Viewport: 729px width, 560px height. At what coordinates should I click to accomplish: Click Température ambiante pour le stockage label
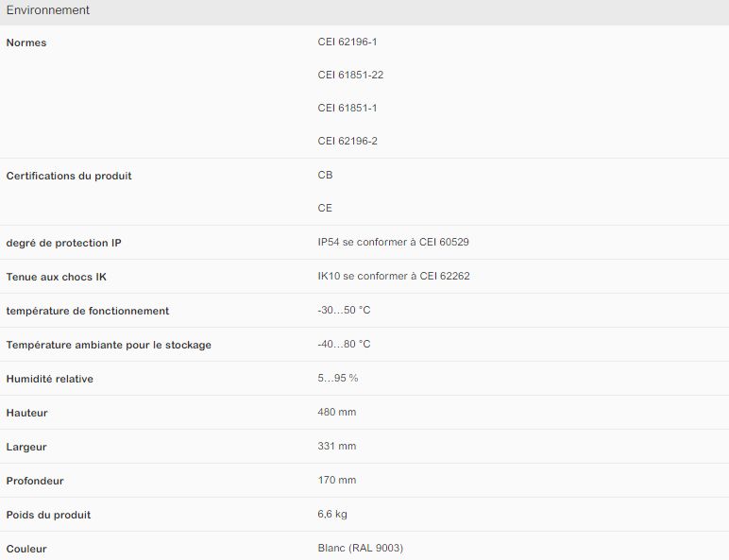point(109,345)
